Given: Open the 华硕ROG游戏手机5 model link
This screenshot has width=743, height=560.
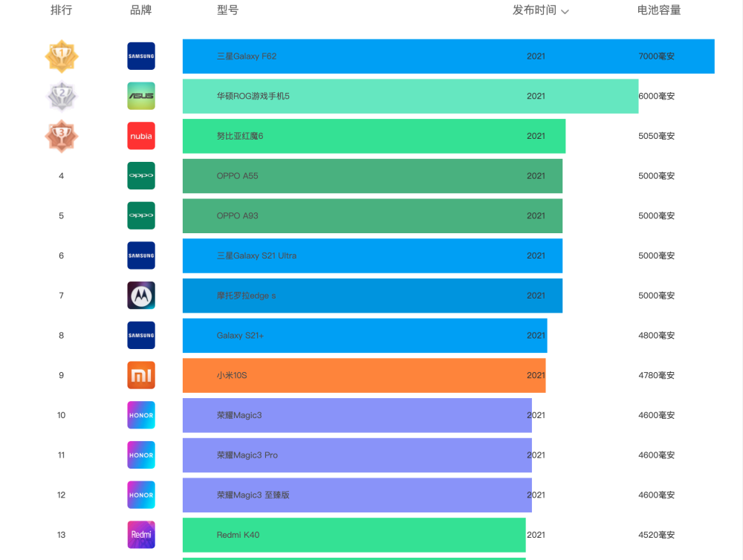Looking at the screenshot, I should pos(253,97).
